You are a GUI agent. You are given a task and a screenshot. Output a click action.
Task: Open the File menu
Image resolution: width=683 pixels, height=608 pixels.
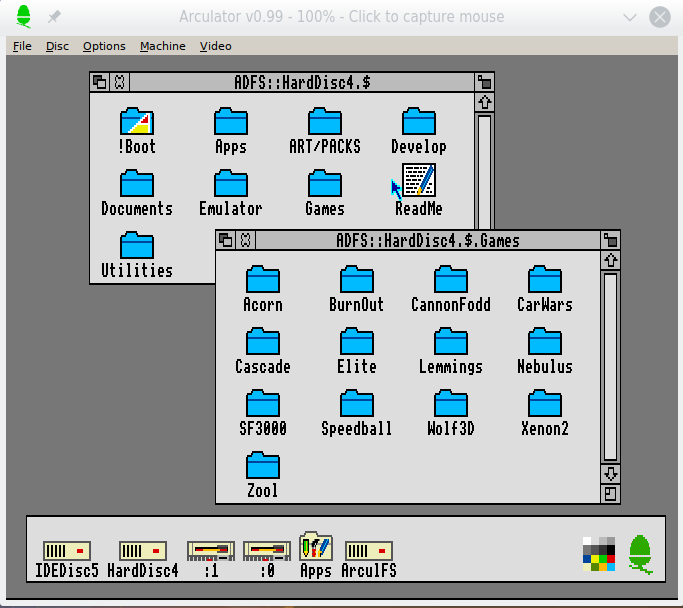point(22,46)
